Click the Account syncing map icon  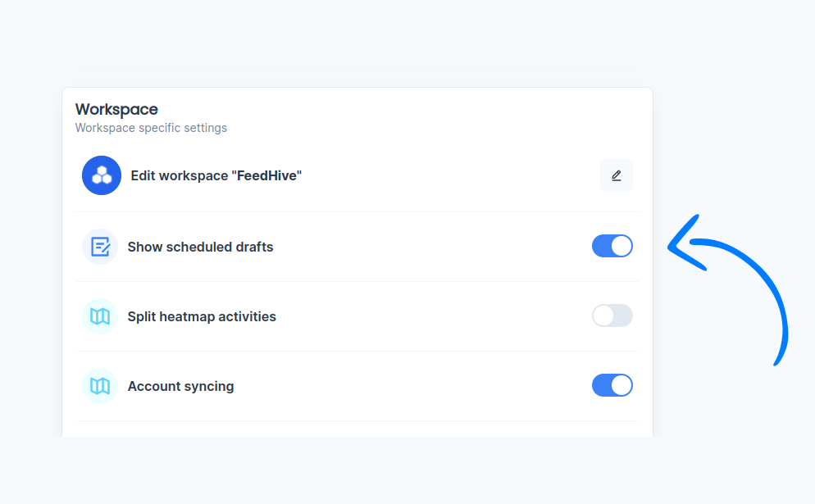pyautogui.click(x=100, y=386)
